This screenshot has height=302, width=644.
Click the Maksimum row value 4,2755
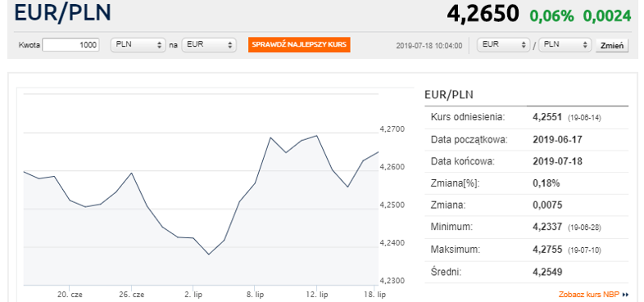point(547,250)
